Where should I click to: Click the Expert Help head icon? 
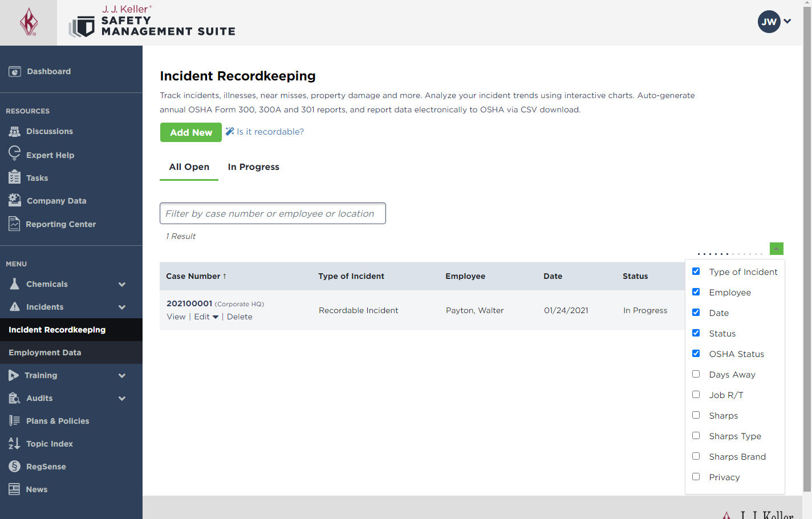(14, 153)
